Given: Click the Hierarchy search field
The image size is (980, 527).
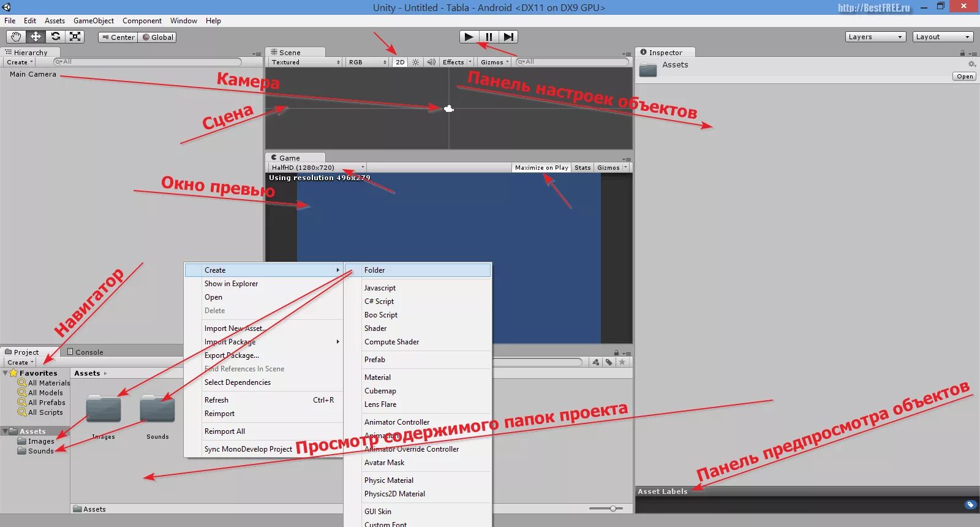Looking at the screenshot, I should click(x=148, y=62).
